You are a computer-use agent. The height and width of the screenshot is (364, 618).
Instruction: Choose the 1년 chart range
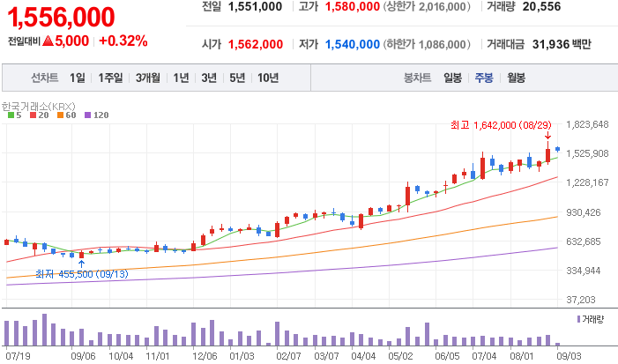pos(182,78)
